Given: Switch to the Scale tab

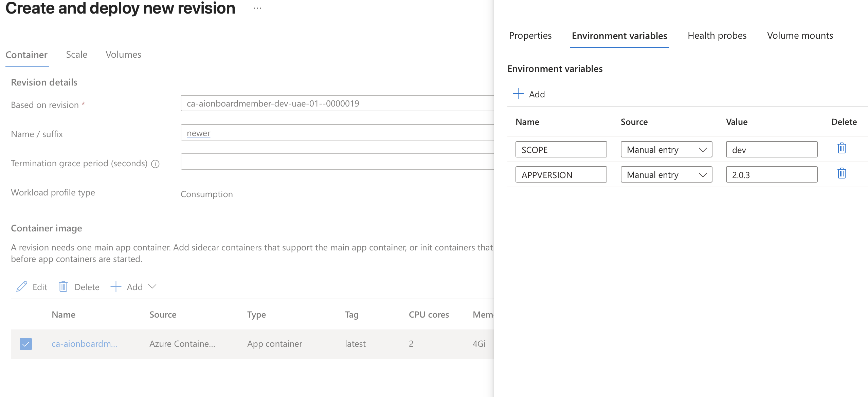Looking at the screenshot, I should [x=76, y=55].
